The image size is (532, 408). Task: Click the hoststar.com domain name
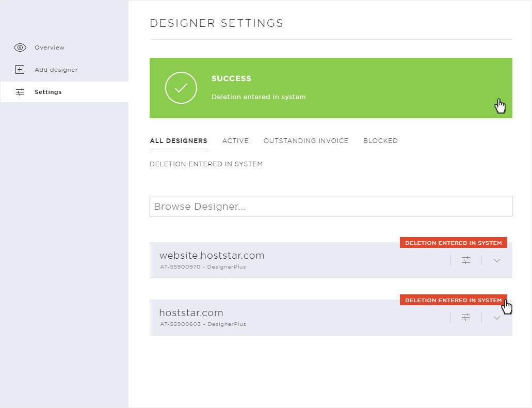tap(191, 313)
